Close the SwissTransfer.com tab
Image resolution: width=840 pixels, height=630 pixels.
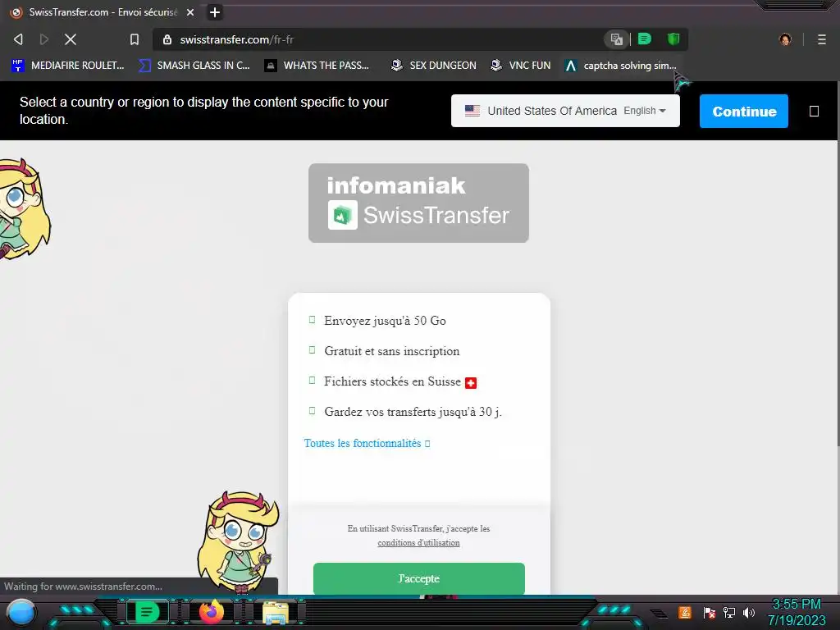190,11
